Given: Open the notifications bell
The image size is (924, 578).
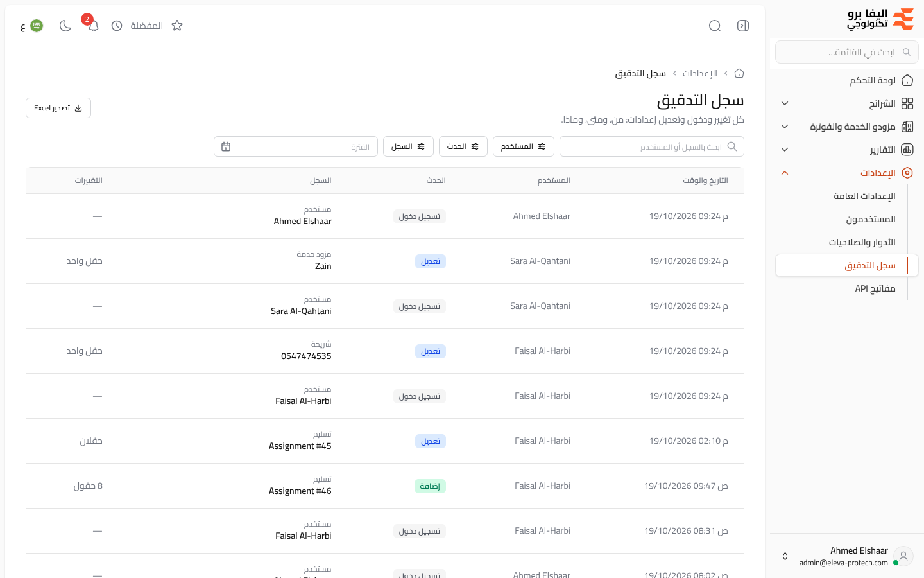Looking at the screenshot, I should [94, 26].
